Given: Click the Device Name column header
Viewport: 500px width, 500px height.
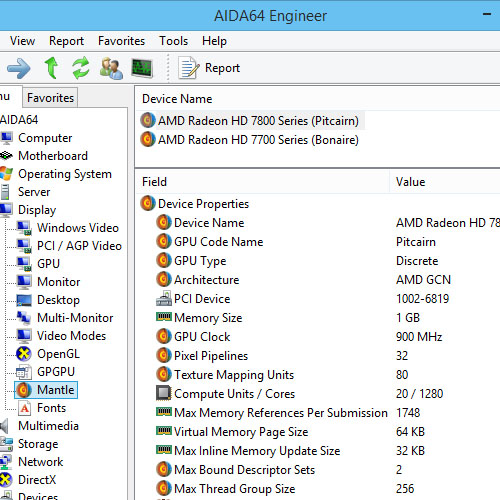Looking at the screenshot, I should pyautogui.click(x=177, y=99).
